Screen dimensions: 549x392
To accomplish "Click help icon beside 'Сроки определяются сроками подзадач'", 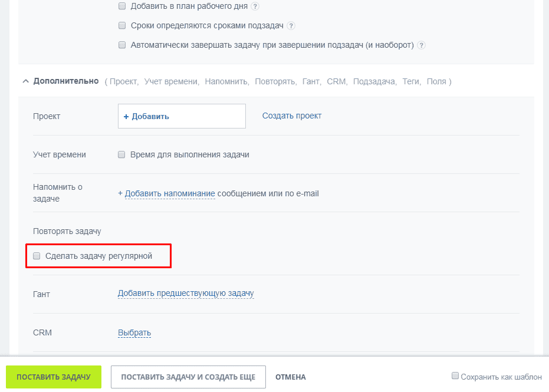I will point(291,26).
